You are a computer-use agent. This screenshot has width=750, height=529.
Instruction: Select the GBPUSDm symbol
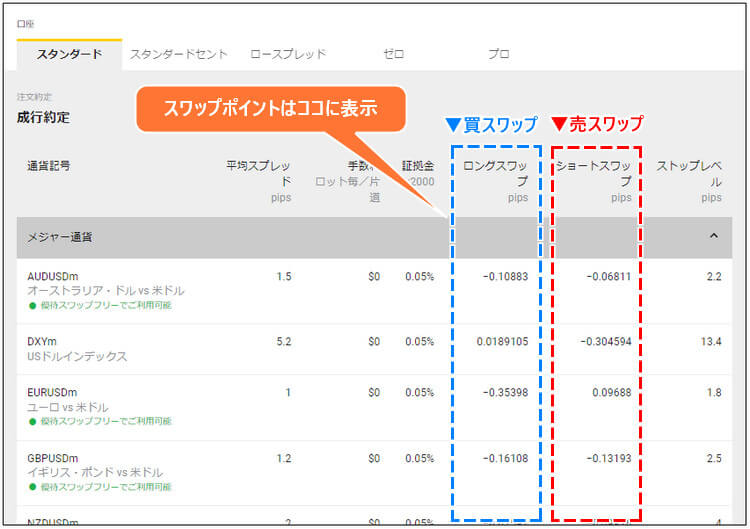[53, 458]
